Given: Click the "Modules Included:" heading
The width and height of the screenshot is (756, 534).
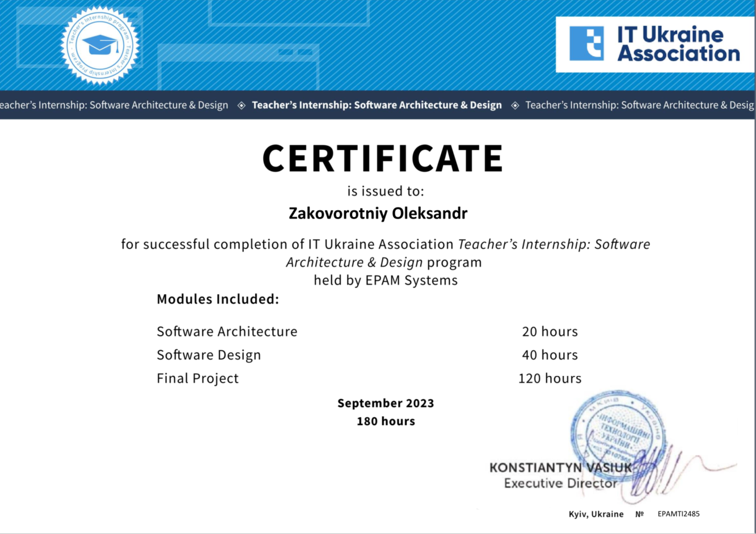Looking at the screenshot, I should [218, 299].
